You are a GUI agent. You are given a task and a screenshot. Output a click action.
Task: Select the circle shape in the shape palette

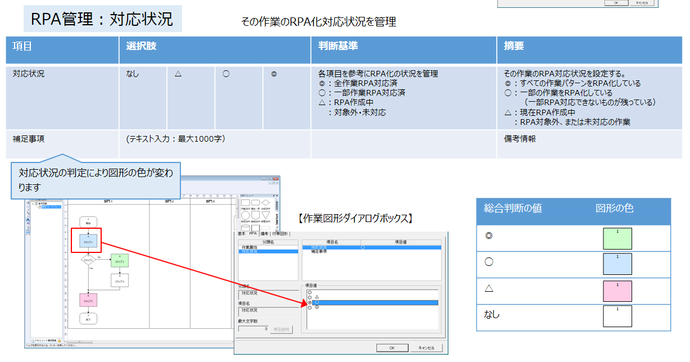[245, 215]
